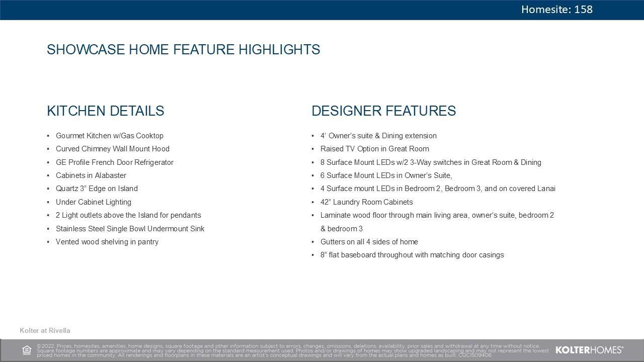Click the Cabinets in Alabaster item
The width and height of the screenshot is (644, 362).
tap(91, 175)
